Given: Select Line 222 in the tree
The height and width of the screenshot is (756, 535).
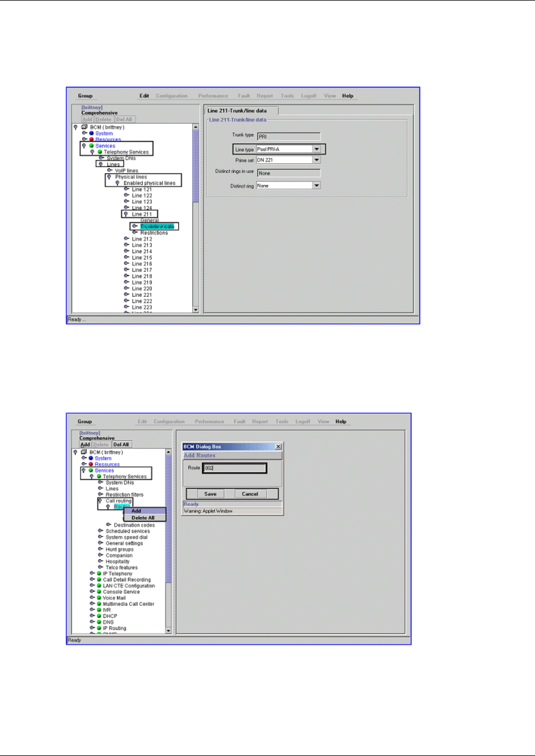Looking at the screenshot, I should (x=142, y=301).
